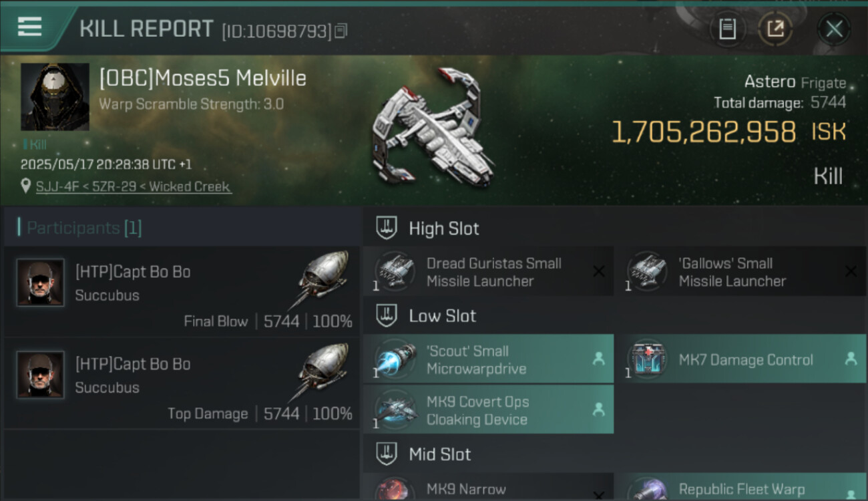Open Moses5 Melville's portrait
Viewport: 868px width, 501px height.
point(55,97)
